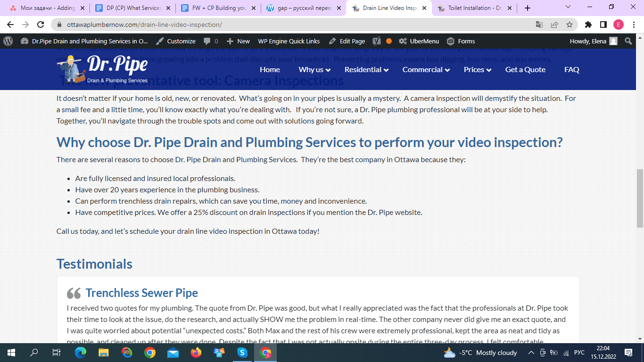The height and width of the screenshot is (362, 644).
Task: Open the Mail app from the taskbar
Action: pyautogui.click(x=173, y=352)
